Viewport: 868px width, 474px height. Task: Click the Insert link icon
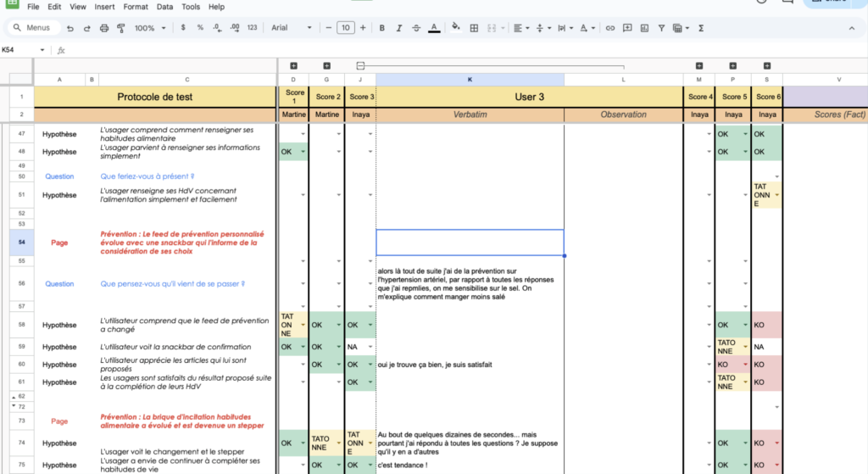tap(609, 28)
